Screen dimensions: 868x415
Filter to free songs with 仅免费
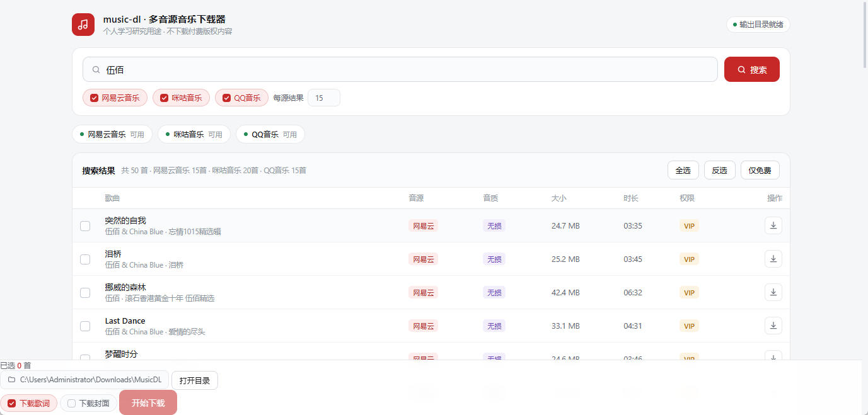pos(760,170)
